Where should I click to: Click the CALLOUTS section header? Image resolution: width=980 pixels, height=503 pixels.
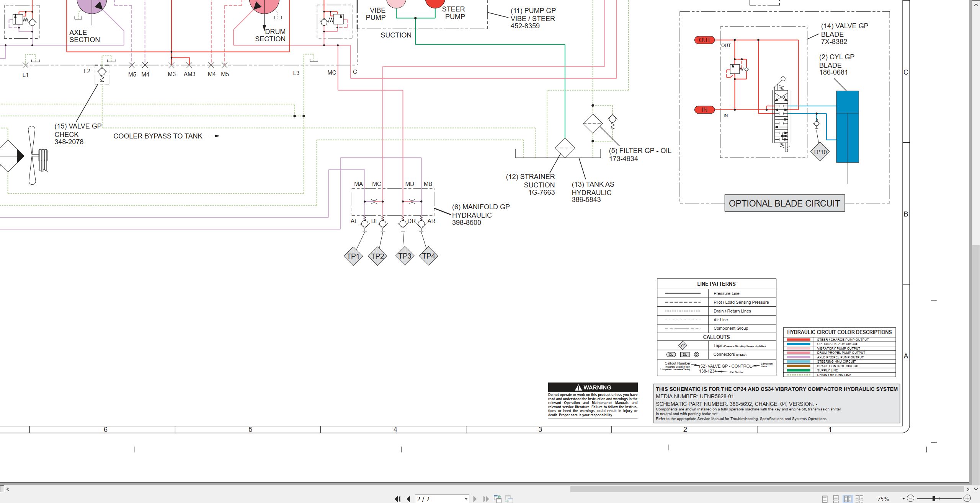pos(716,337)
